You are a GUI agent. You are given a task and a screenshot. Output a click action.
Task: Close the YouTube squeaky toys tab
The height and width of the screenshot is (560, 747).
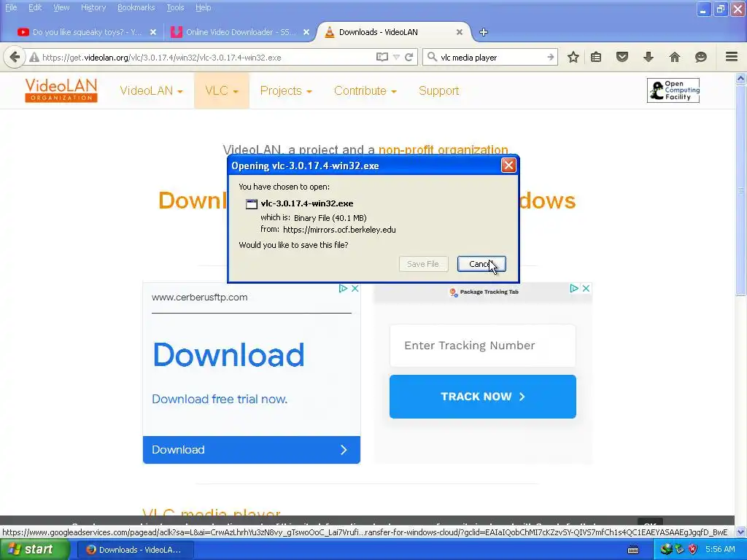153,32
